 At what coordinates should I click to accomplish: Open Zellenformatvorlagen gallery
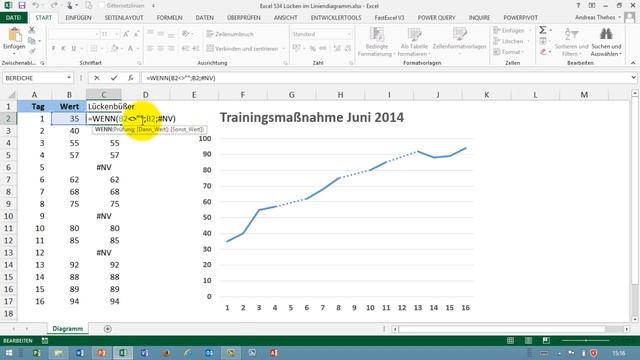point(460,42)
